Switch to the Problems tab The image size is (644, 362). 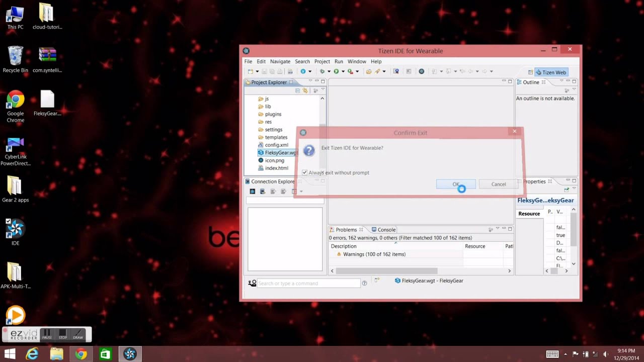pos(346,229)
